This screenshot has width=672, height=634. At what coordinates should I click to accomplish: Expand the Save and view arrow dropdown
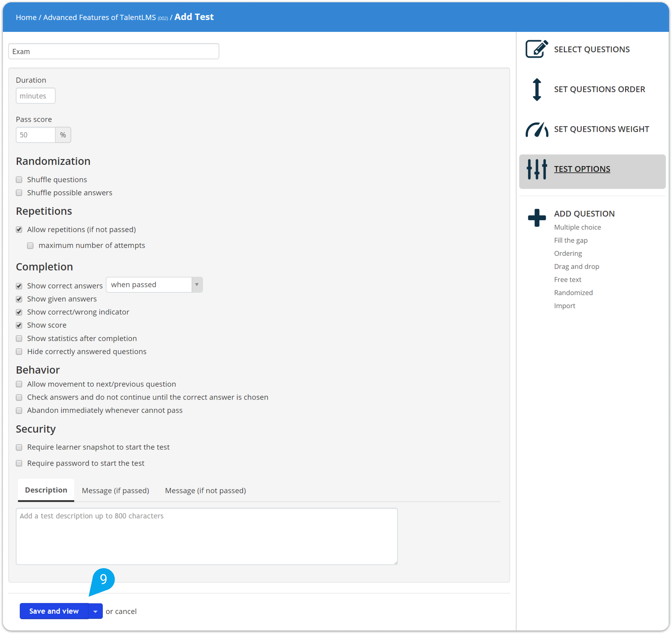click(96, 611)
